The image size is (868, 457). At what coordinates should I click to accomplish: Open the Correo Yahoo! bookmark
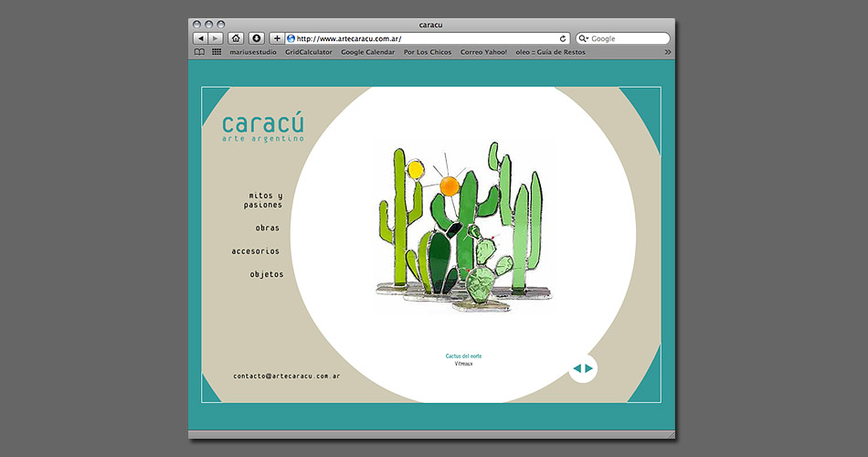pos(483,52)
